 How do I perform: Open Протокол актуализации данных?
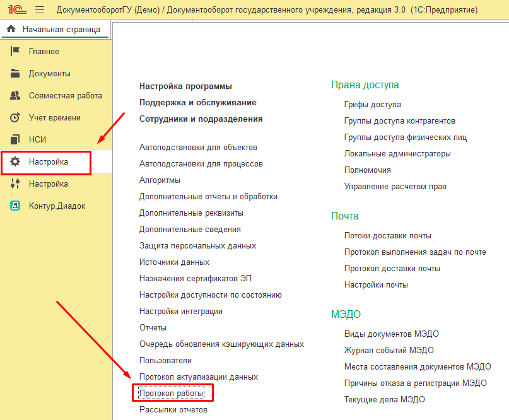coord(198,377)
